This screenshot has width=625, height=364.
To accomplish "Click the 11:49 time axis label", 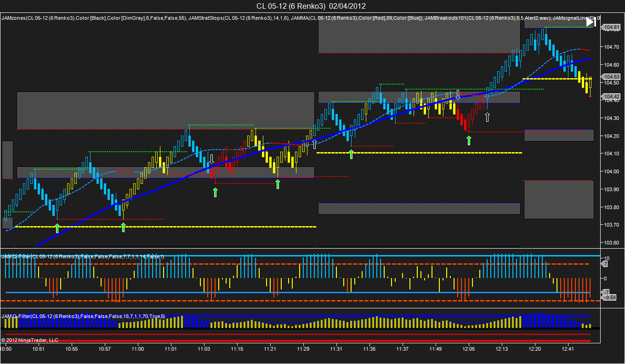I will click(x=435, y=349).
